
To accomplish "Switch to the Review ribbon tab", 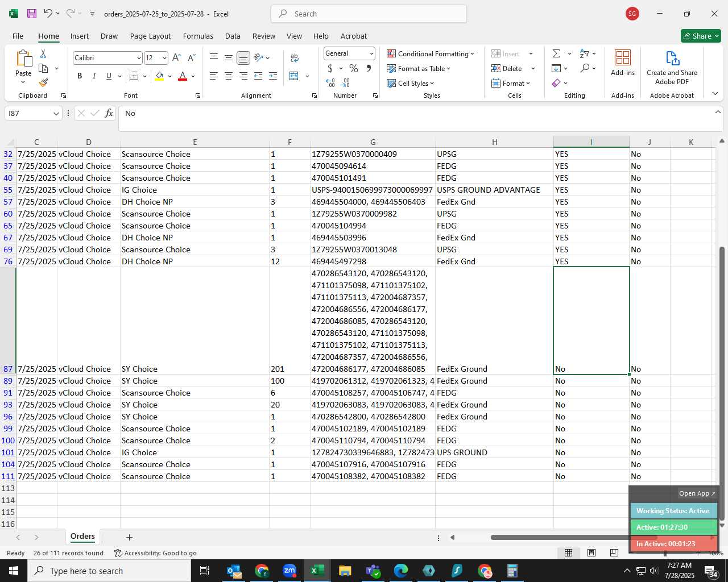I will pos(264,36).
